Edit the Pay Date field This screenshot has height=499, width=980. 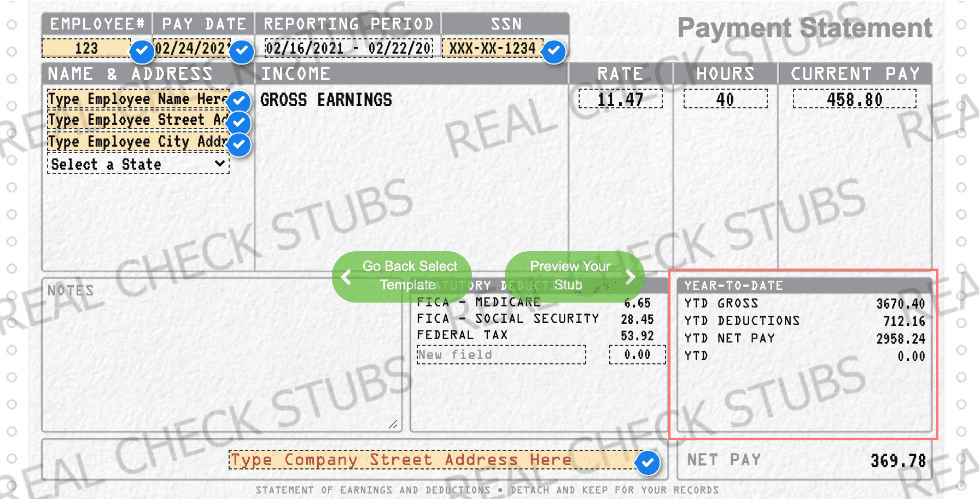tap(192, 48)
